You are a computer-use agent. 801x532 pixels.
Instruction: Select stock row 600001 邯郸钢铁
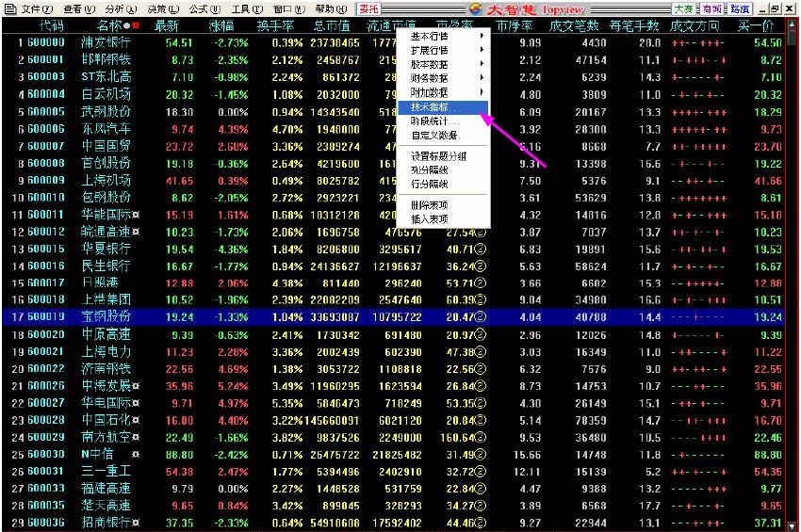395,59
